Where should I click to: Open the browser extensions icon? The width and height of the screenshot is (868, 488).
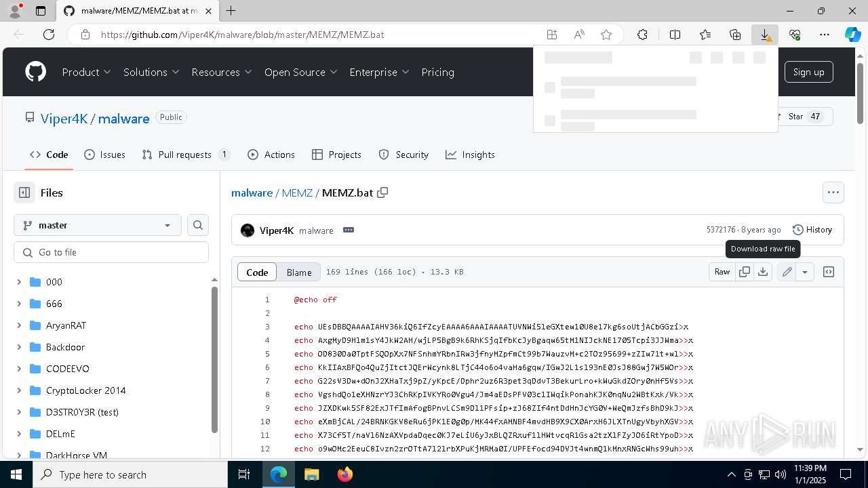(642, 35)
